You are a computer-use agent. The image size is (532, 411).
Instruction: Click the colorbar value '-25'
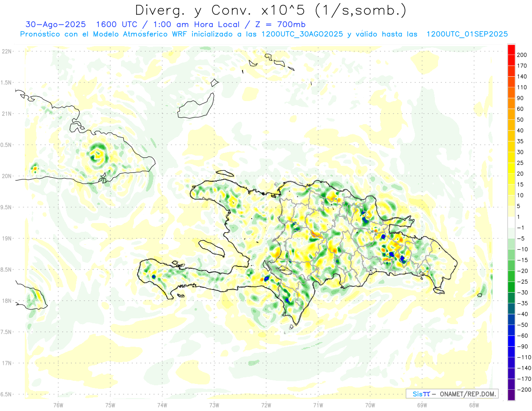pyautogui.click(x=523, y=282)
